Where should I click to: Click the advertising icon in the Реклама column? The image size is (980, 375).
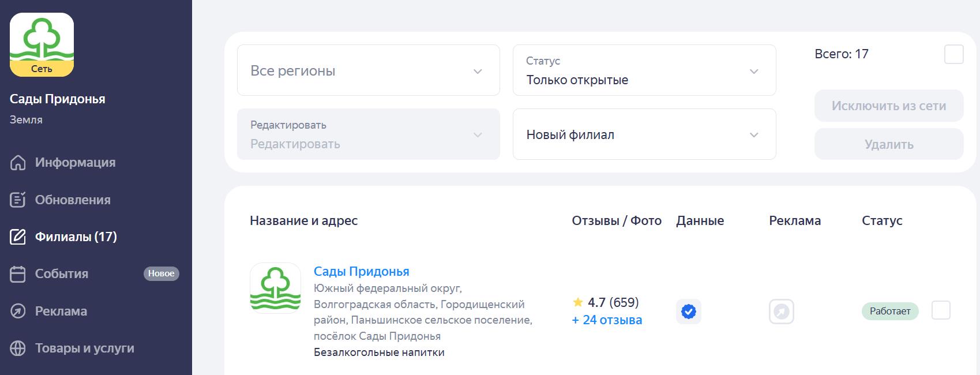point(782,312)
